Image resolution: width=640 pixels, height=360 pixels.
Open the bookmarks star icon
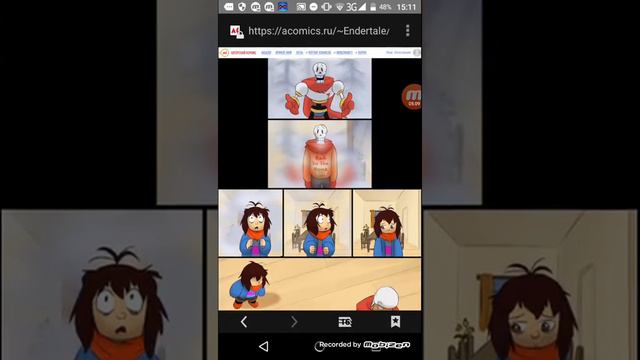tap(395, 322)
